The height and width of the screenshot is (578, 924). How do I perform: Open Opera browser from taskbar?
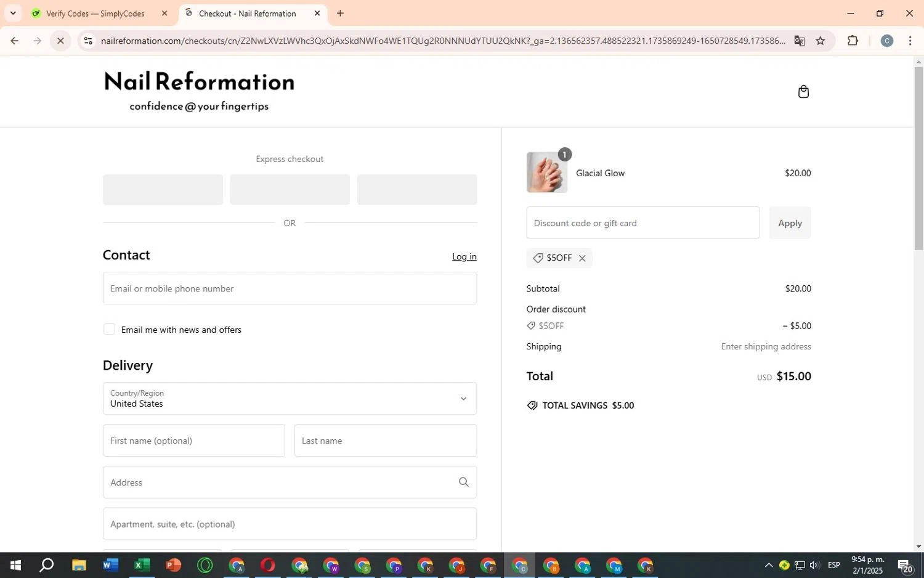pos(267,565)
